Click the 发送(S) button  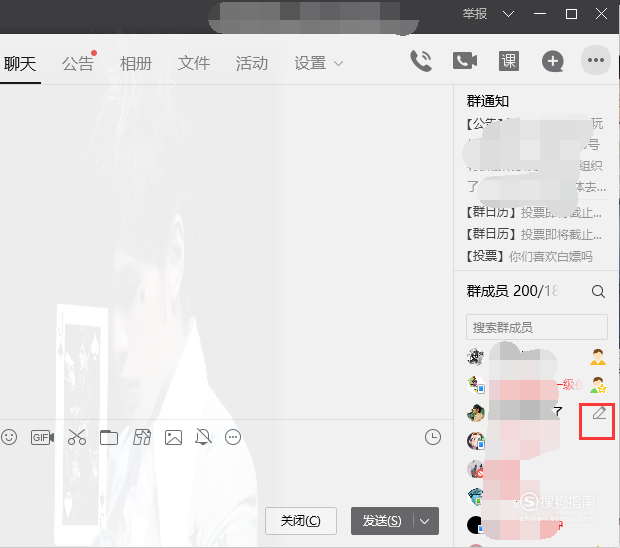pos(382,521)
